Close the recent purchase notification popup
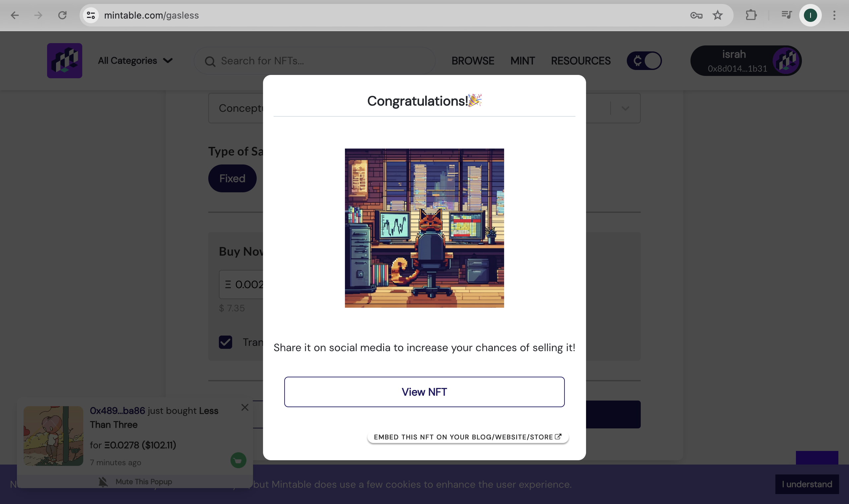 point(245,407)
